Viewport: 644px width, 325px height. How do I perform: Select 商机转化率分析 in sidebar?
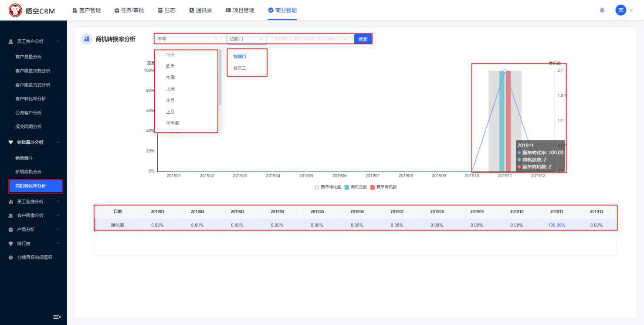pyautogui.click(x=36, y=186)
